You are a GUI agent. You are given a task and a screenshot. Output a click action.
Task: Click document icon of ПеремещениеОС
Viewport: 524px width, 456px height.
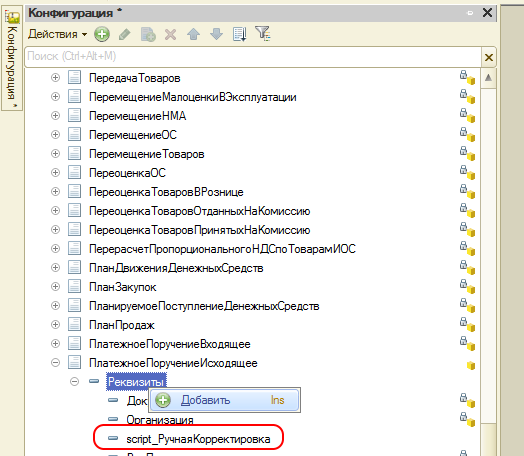coord(75,135)
